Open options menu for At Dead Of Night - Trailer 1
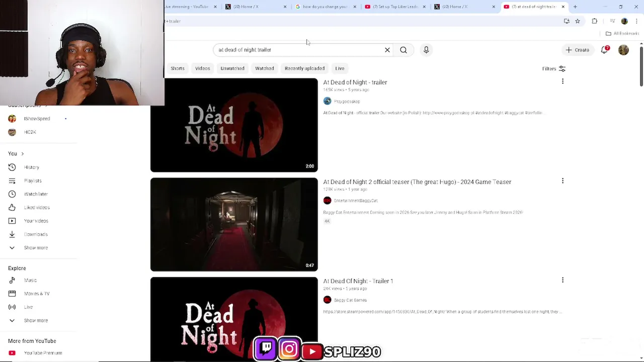 pyautogui.click(x=562, y=280)
